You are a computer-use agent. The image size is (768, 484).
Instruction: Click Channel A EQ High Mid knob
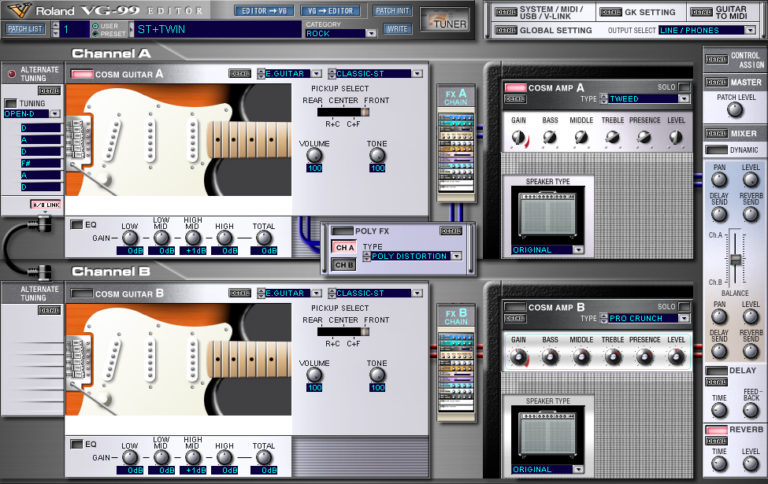pyautogui.click(x=192, y=238)
